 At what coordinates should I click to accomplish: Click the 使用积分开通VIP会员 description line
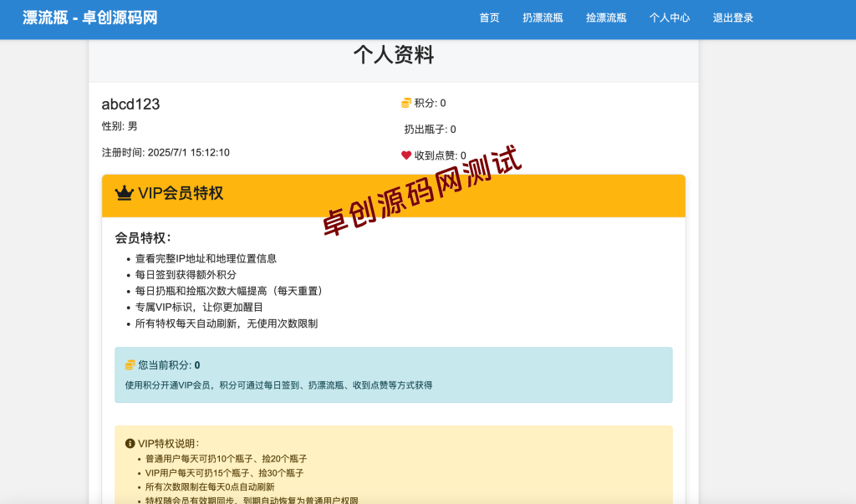[278, 385]
